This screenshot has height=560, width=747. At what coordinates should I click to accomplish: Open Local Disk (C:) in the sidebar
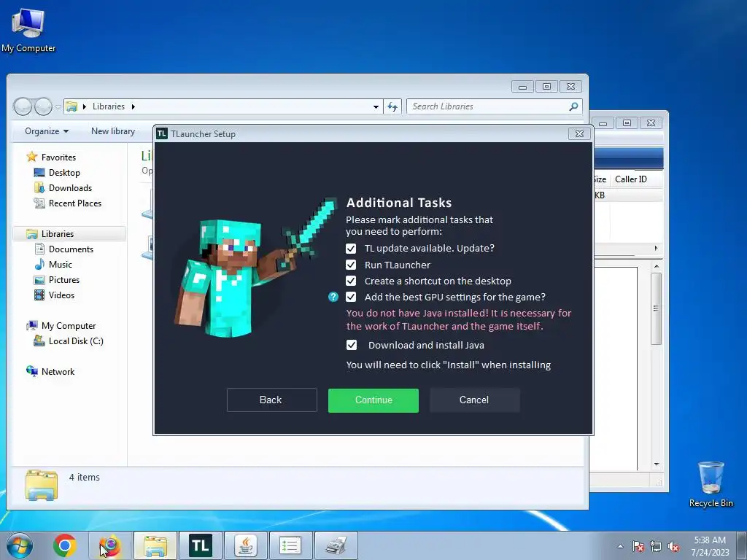pyautogui.click(x=76, y=341)
